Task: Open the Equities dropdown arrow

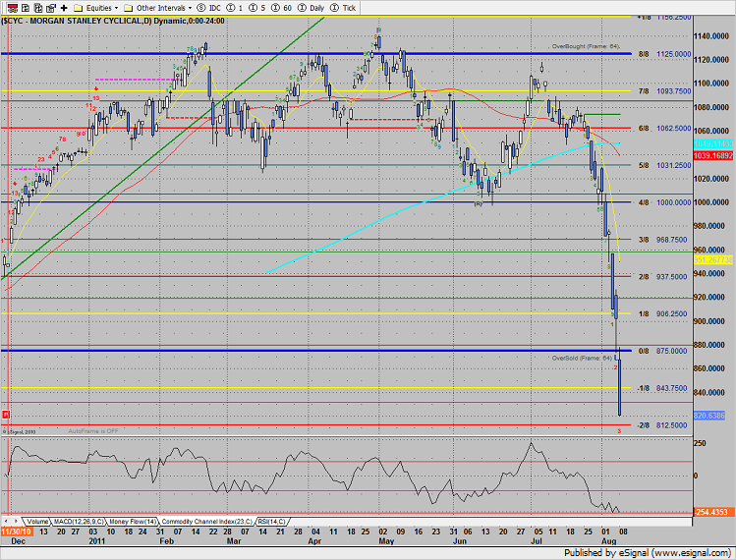Action: 116,8
